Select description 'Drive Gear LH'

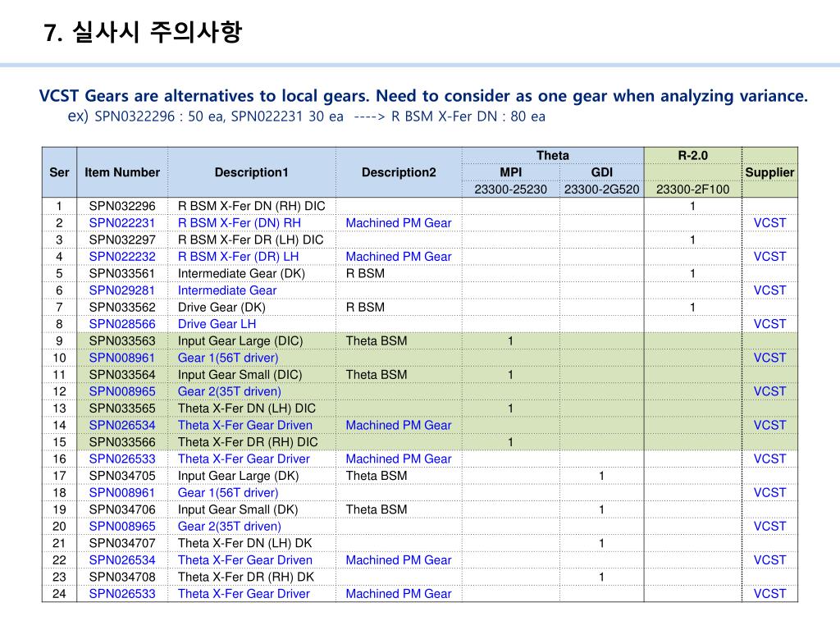pos(217,324)
